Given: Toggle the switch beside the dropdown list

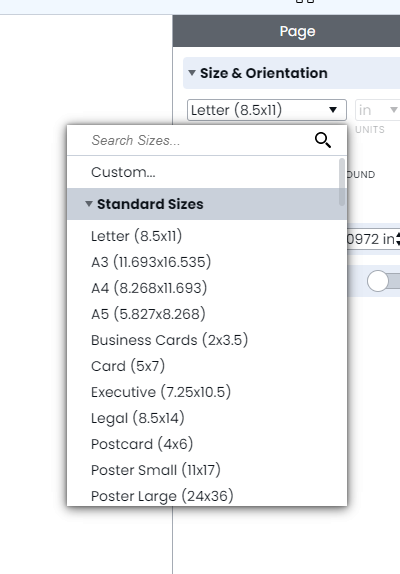Looking at the screenshot, I should coord(383,281).
